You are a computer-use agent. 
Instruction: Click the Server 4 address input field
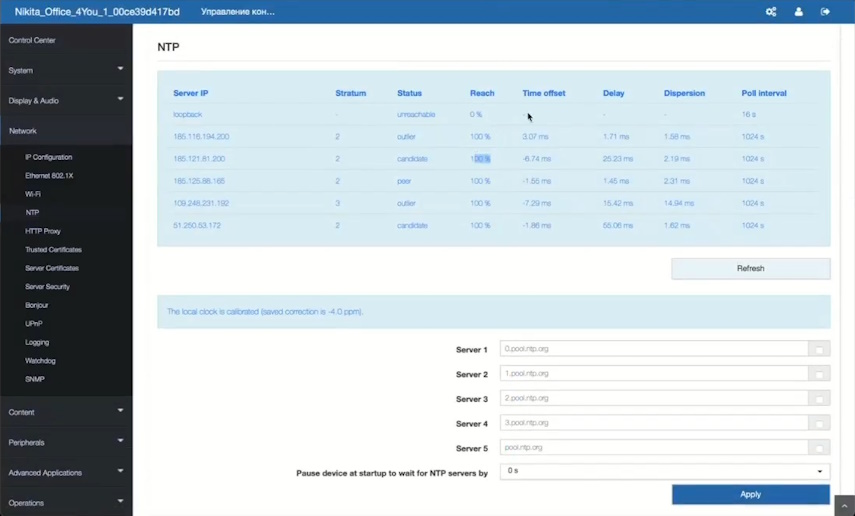(654, 423)
